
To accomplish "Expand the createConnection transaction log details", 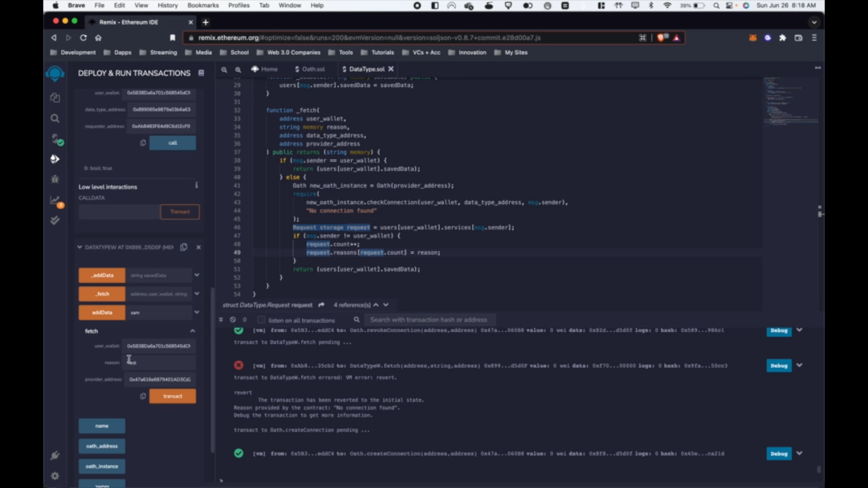I will [x=799, y=453].
